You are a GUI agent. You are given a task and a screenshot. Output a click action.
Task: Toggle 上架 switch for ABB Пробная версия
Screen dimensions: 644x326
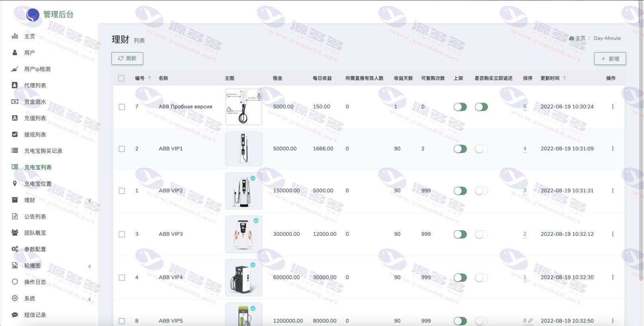click(x=460, y=107)
